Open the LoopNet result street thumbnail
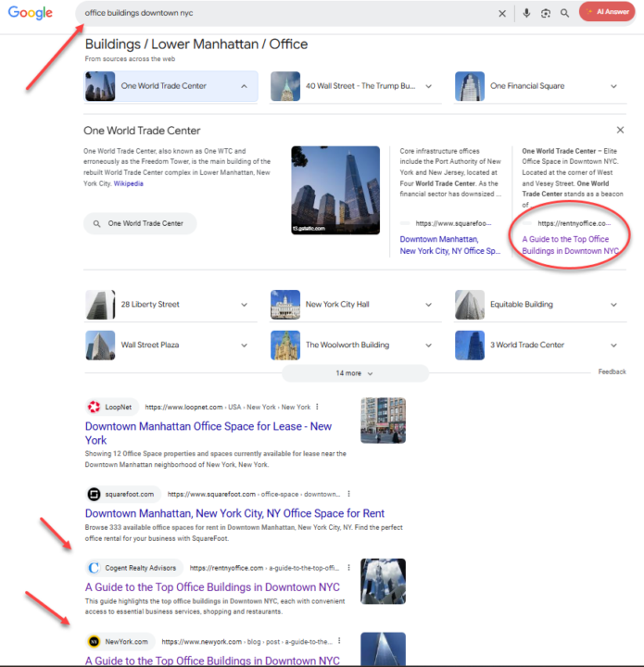This screenshot has width=644, height=667. 383,421
